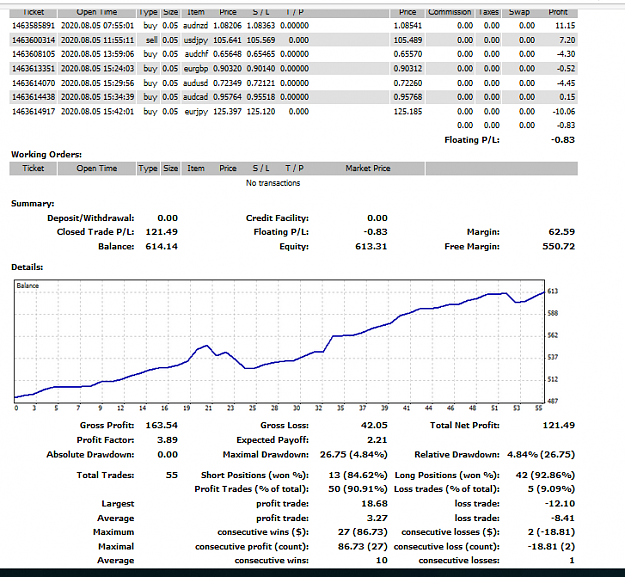
Task: Click the 487 axis label on chart
Action: tap(553, 401)
